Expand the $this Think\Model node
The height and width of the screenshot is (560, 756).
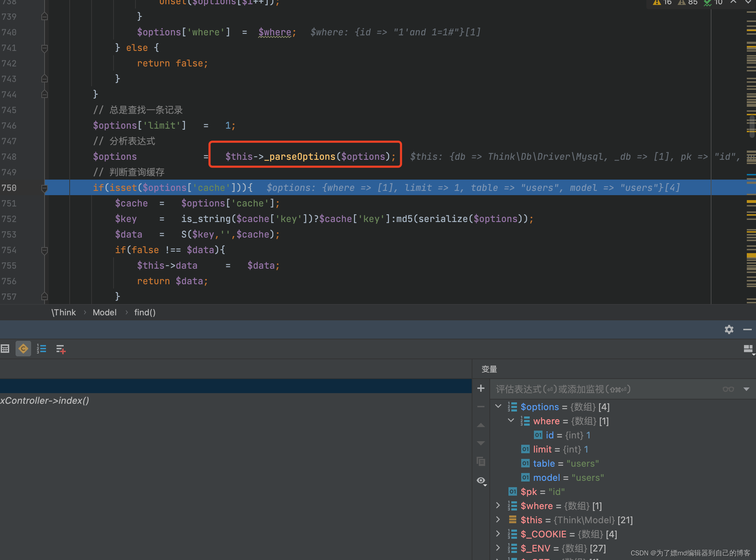(x=498, y=519)
